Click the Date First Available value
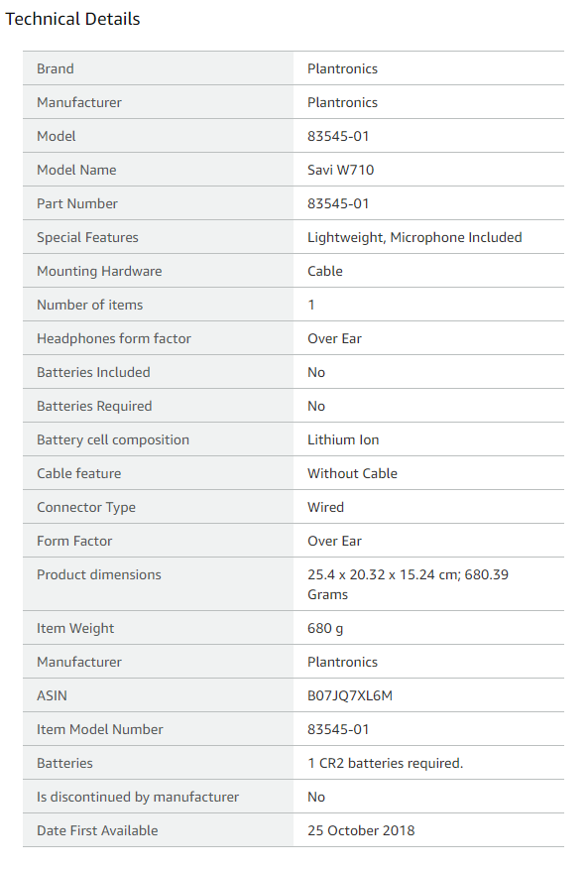Screen dimensions: 588x871 tap(361, 831)
